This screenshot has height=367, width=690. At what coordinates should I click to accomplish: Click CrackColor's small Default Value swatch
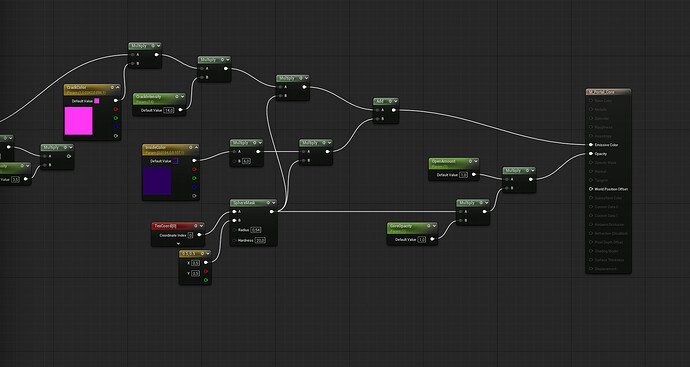point(97,101)
